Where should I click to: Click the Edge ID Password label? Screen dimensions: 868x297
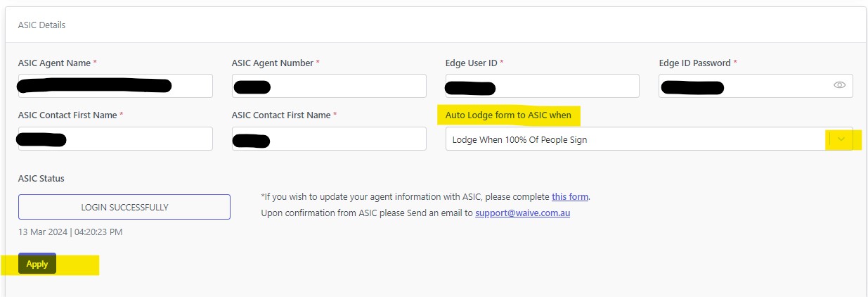[x=694, y=63]
